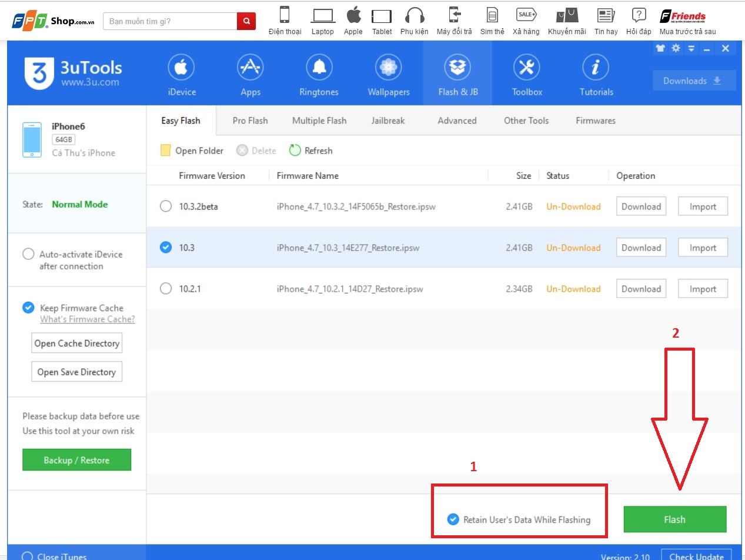The image size is (745, 560).
Task: Open the Downloads panel button
Action: click(x=694, y=81)
